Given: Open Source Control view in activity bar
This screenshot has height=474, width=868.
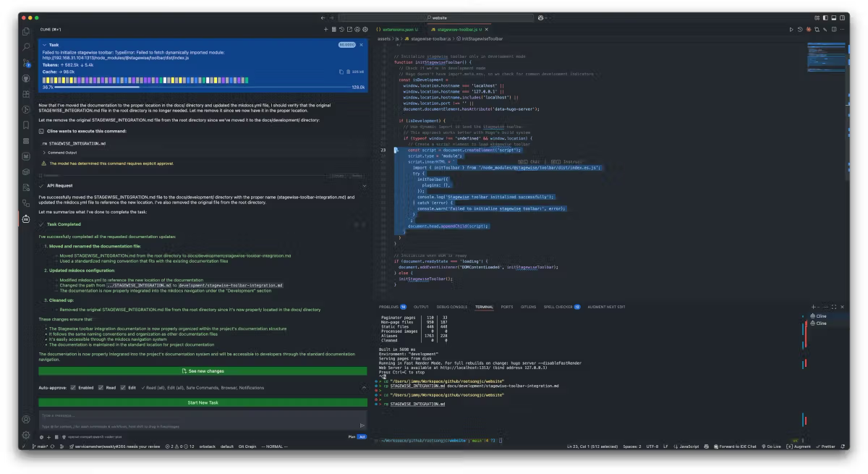Looking at the screenshot, I should pos(26,63).
